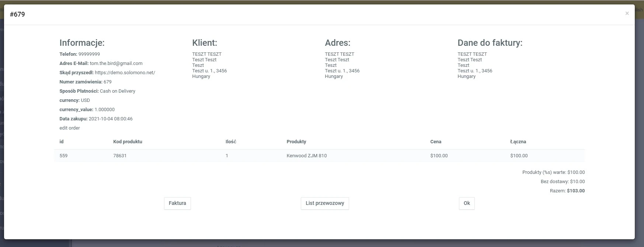
Task: Confirm the dialog with Ok button
Action: point(467,203)
